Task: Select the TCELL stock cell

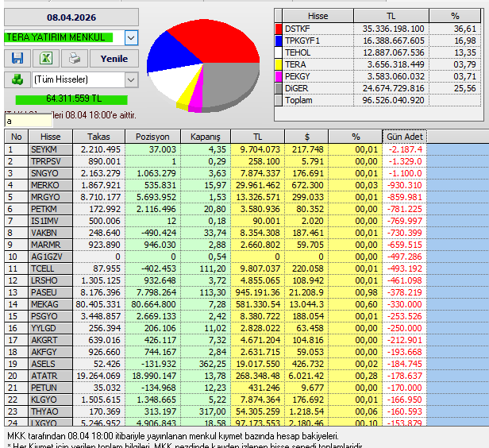Action: point(51,268)
